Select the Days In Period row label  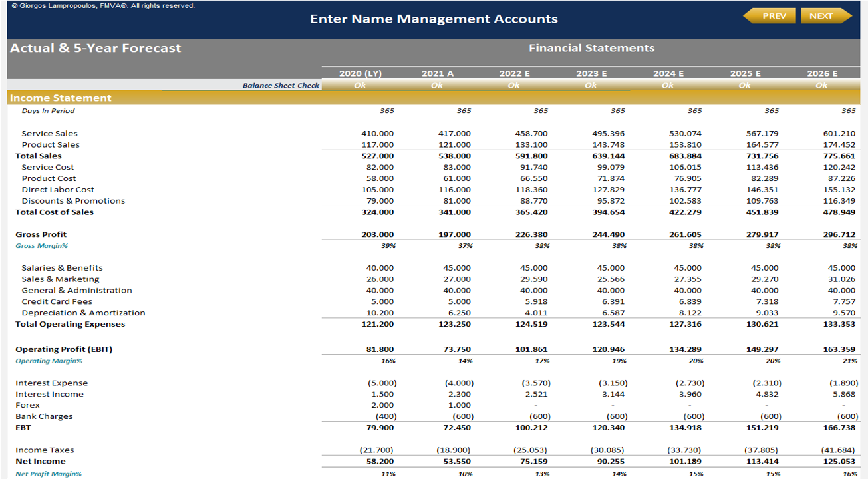pyautogui.click(x=48, y=111)
